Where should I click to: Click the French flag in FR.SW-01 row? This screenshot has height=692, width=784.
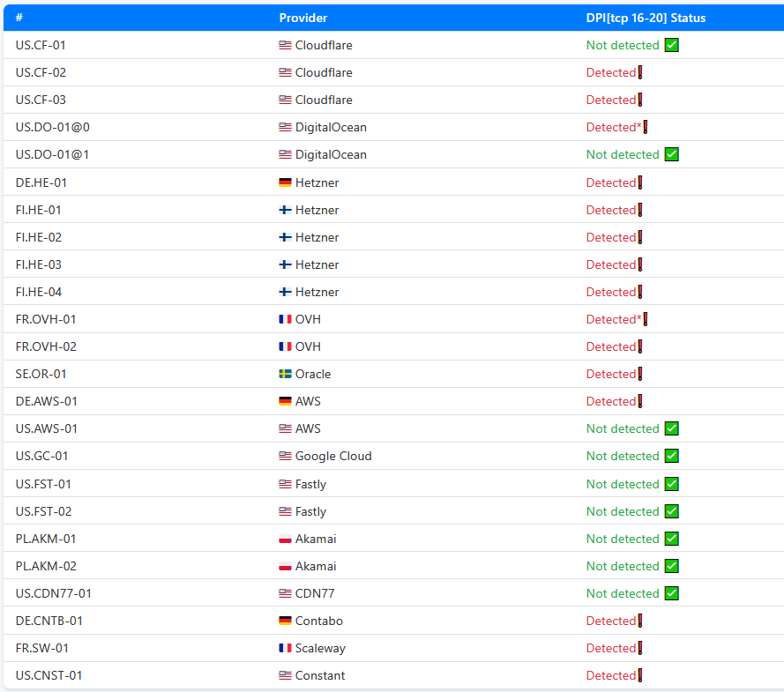[285, 648]
